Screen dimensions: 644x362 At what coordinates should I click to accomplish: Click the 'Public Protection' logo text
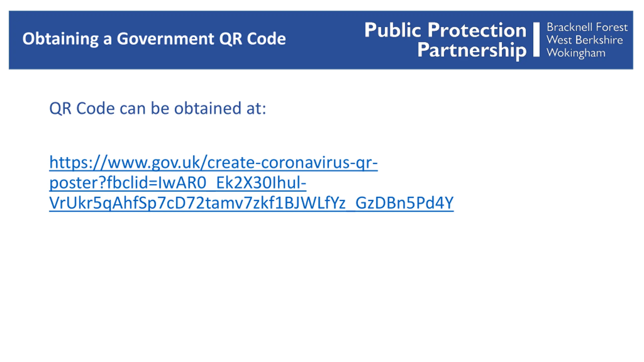click(445, 30)
